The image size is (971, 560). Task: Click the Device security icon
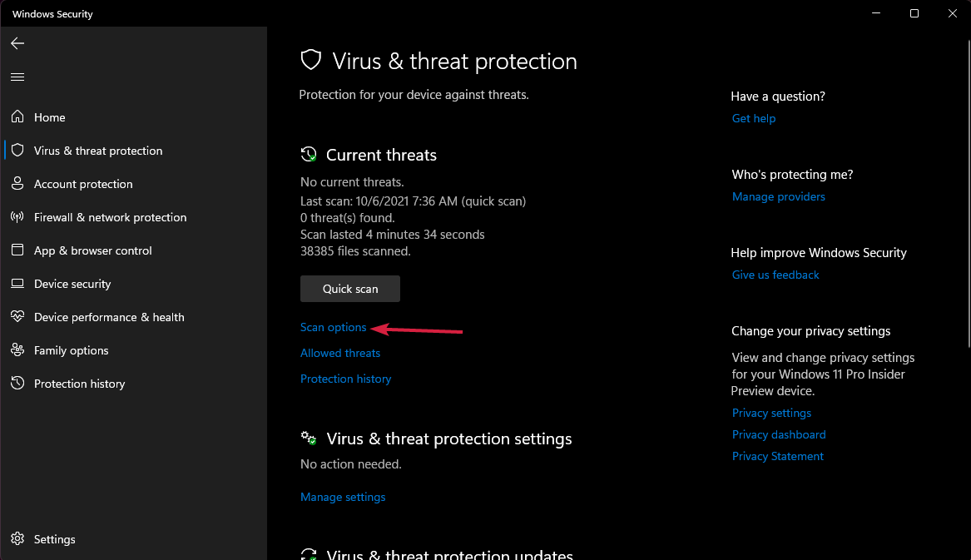click(x=17, y=284)
